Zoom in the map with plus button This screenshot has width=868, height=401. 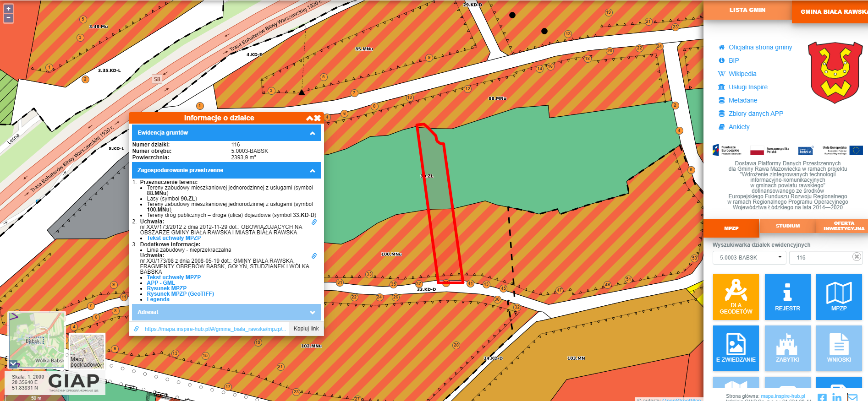[x=8, y=9]
